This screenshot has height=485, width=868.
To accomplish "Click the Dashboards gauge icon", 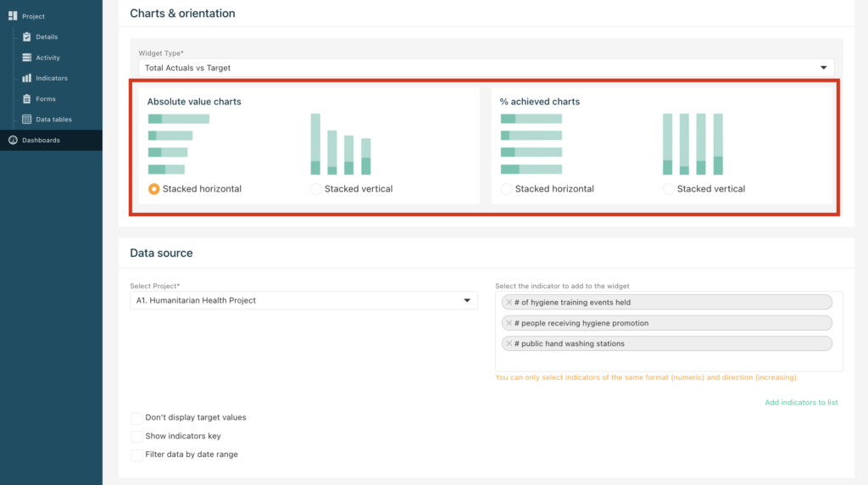I will coord(13,140).
